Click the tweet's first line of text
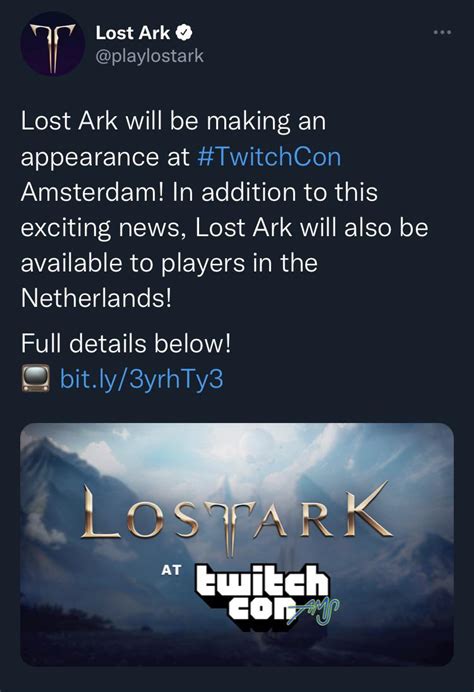The height and width of the screenshot is (692, 474). pos(173,121)
